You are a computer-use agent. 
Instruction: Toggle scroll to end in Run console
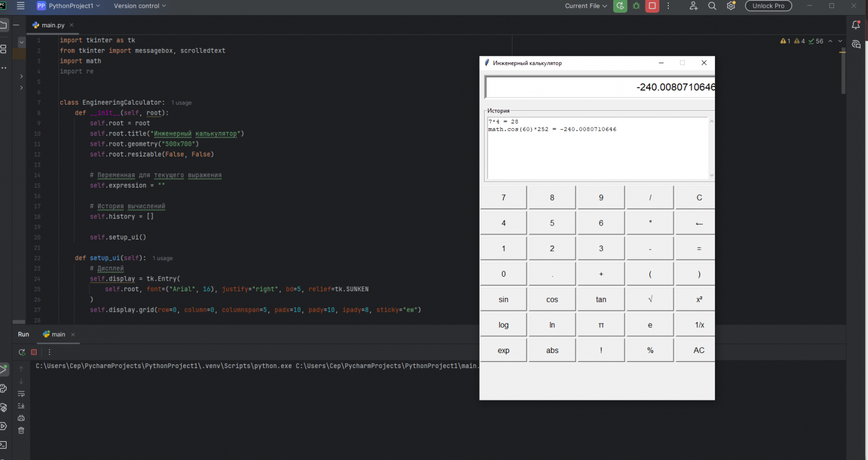point(21,406)
